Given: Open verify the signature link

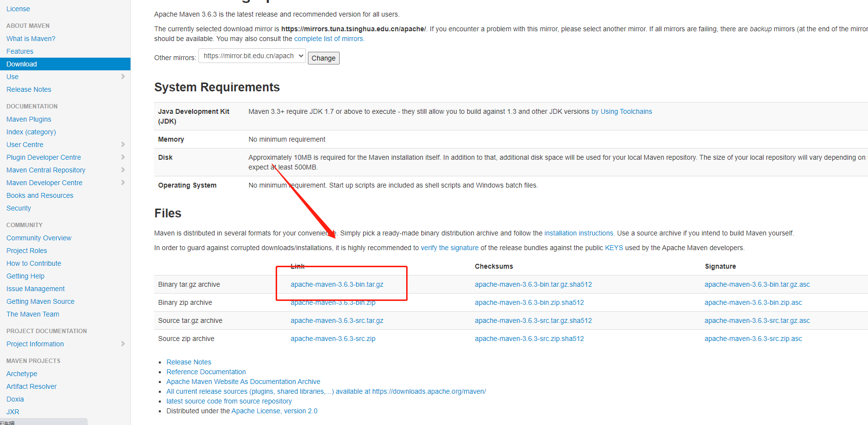Looking at the screenshot, I should [x=450, y=248].
